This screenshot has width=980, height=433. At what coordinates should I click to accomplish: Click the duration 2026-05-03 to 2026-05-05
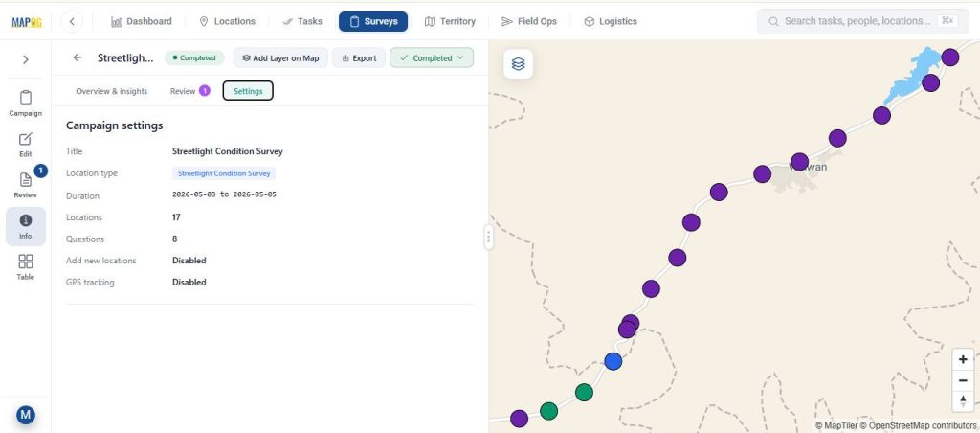click(224, 194)
